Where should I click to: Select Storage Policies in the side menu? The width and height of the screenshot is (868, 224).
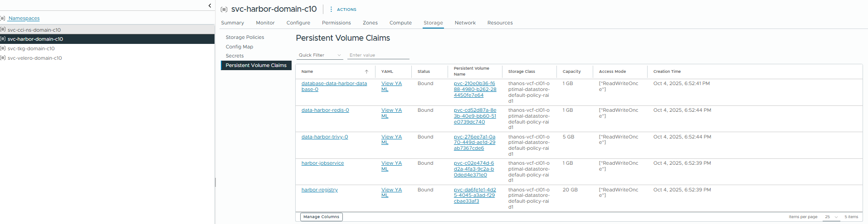pyautogui.click(x=245, y=37)
